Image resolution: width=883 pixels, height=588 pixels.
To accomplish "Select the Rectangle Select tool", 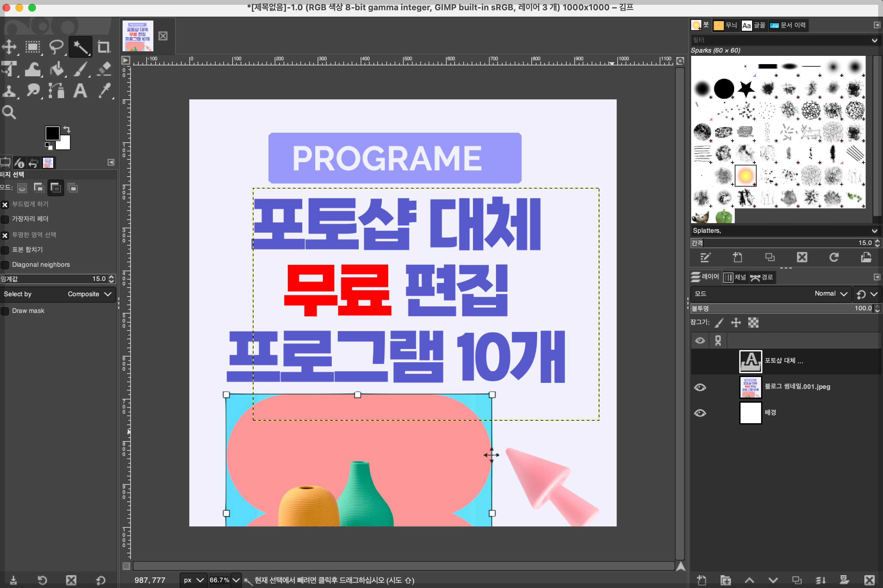I will point(33,47).
